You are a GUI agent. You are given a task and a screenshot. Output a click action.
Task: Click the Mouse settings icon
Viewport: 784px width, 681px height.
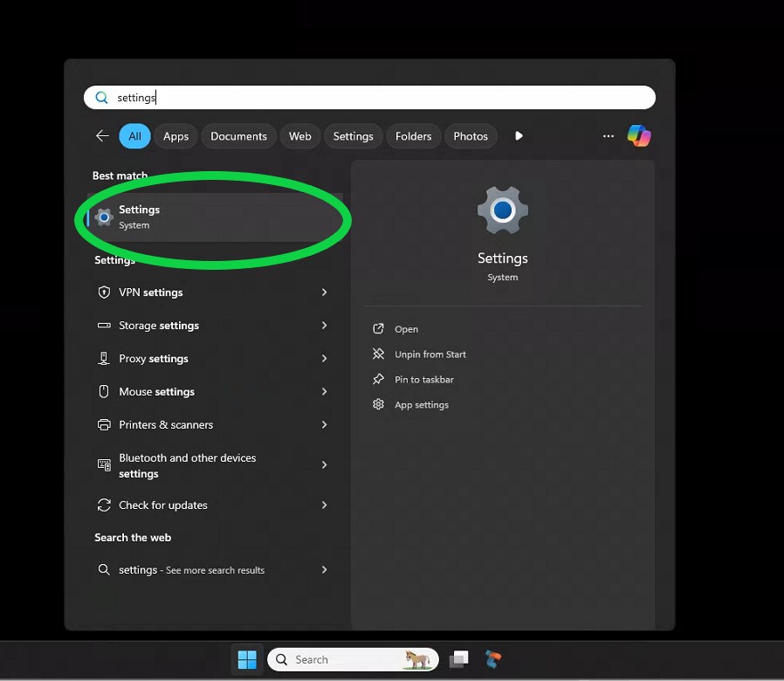tap(104, 391)
